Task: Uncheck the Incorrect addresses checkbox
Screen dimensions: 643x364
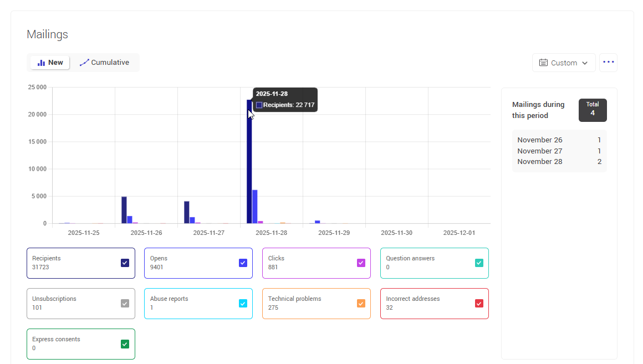Action: tap(479, 304)
